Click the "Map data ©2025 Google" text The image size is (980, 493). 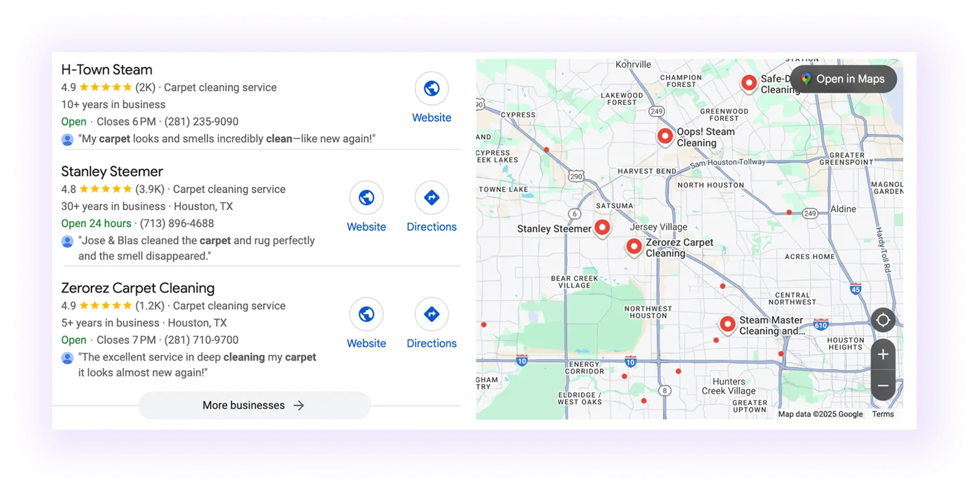point(820,414)
